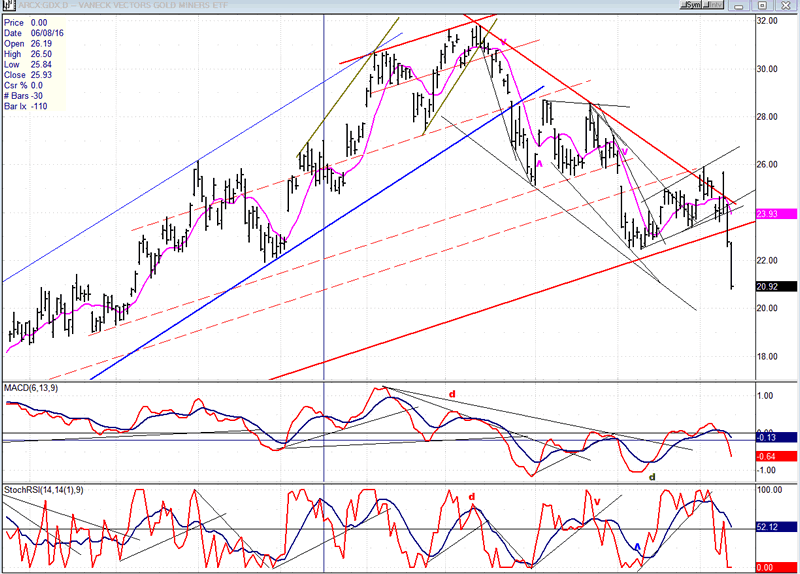The height and width of the screenshot is (574, 800).
Task: Click the green 'd' annotation in MACD panel
Action: tap(653, 476)
